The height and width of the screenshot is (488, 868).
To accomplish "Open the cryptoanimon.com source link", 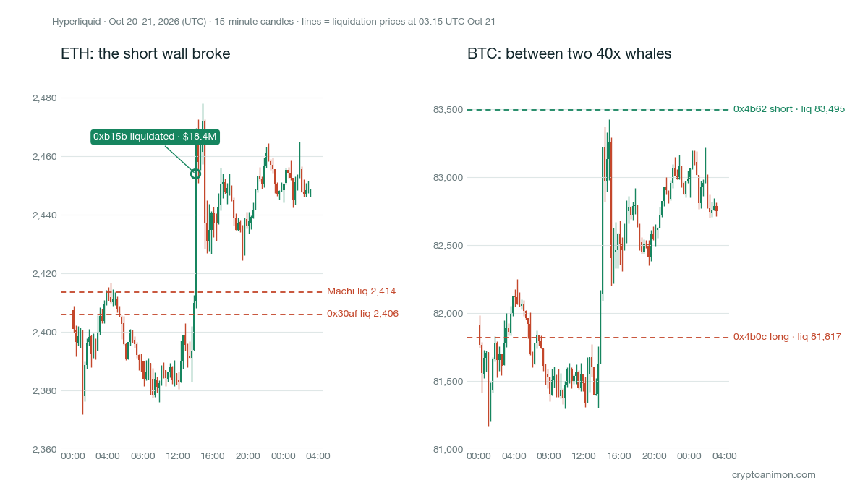I will coord(774,475).
